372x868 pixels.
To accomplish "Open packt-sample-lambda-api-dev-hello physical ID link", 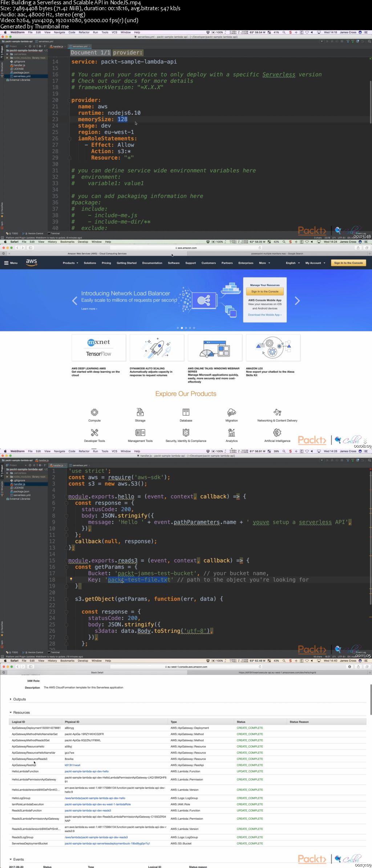I will click(86, 771).
